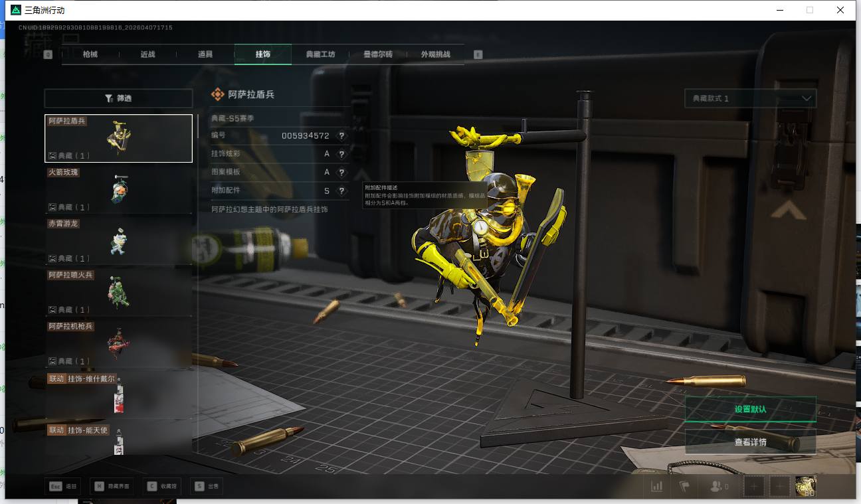This screenshot has width=861, height=504.
Task: Switch to the 枪械 tab
Action: click(90, 54)
